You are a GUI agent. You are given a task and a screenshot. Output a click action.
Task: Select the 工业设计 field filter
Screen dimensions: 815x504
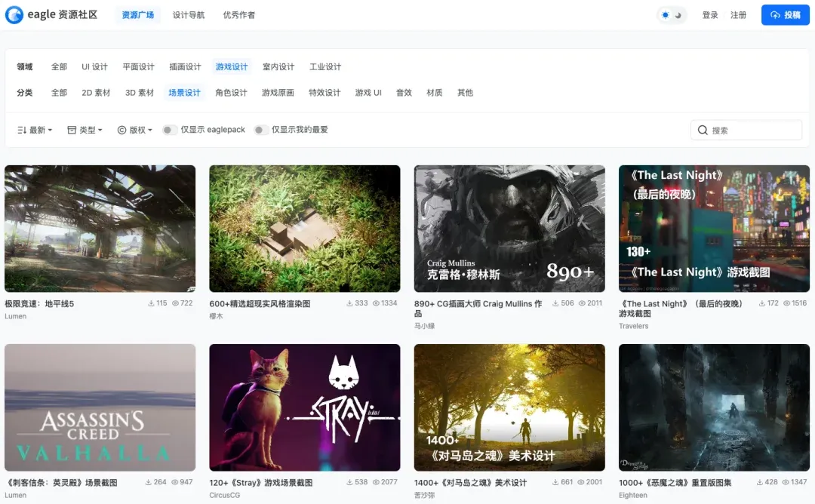pyautogui.click(x=325, y=66)
